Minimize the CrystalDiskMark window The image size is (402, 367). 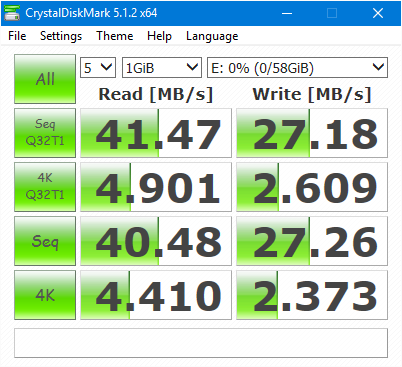[x=287, y=13]
